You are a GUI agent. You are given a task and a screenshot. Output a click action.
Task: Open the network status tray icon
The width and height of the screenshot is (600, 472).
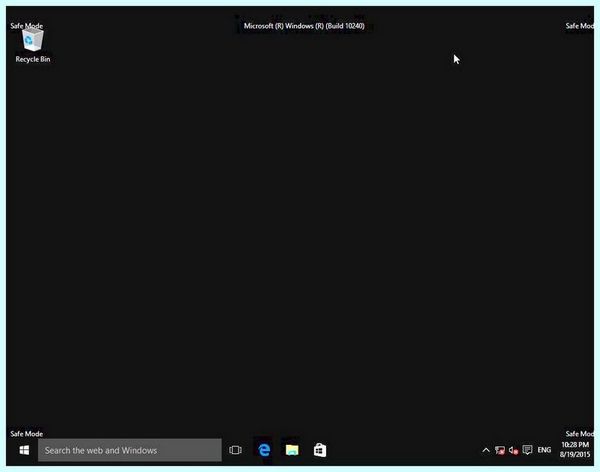pyautogui.click(x=500, y=451)
